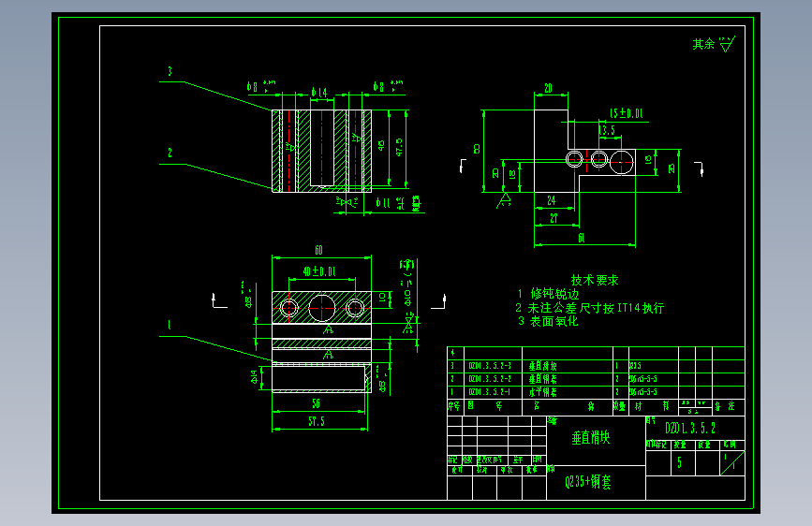
Task: Click the '其余' surface finish label
Action: (703, 44)
